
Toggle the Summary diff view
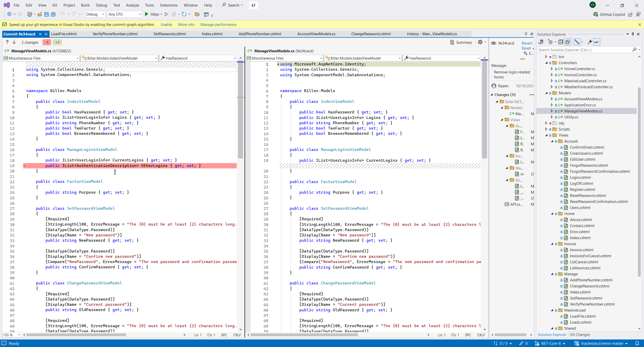point(461,42)
